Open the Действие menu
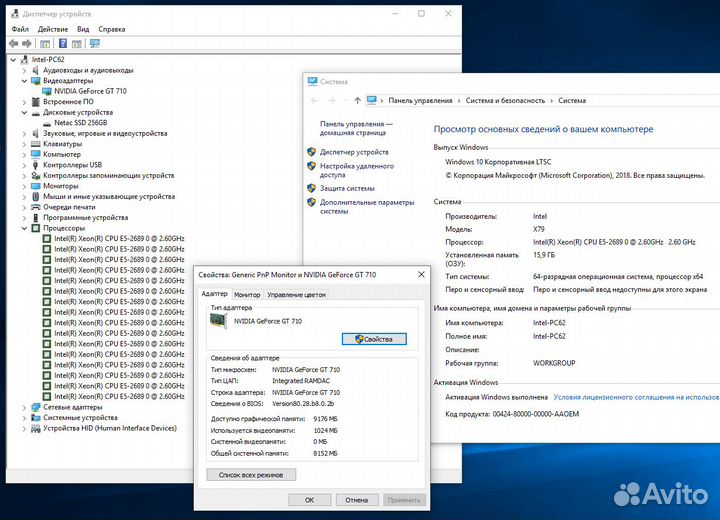 [x=53, y=29]
